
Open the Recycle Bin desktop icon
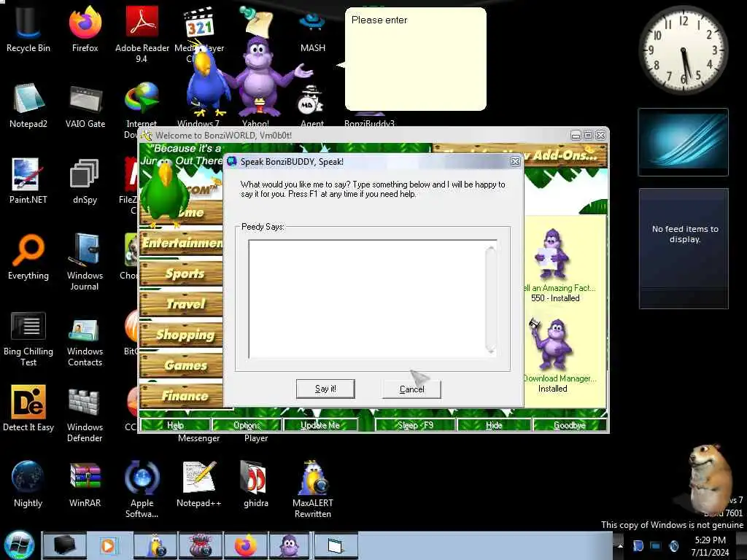pos(28,28)
